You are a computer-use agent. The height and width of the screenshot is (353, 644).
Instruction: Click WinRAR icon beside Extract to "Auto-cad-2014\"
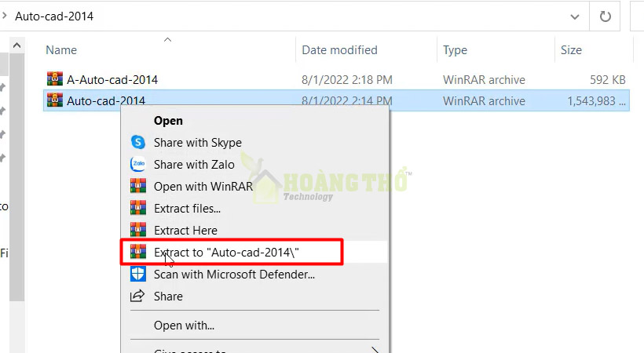(138, 252)
